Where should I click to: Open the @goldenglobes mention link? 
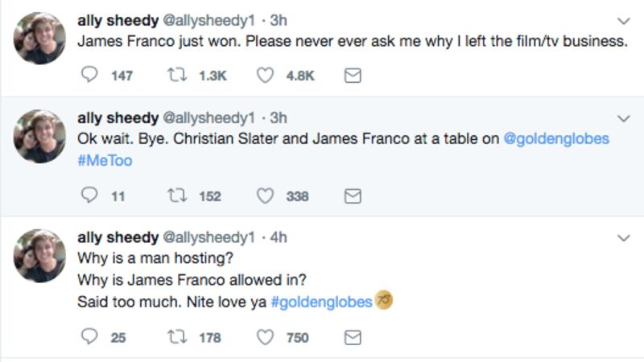pyautogui.click(x=555, y=138)
